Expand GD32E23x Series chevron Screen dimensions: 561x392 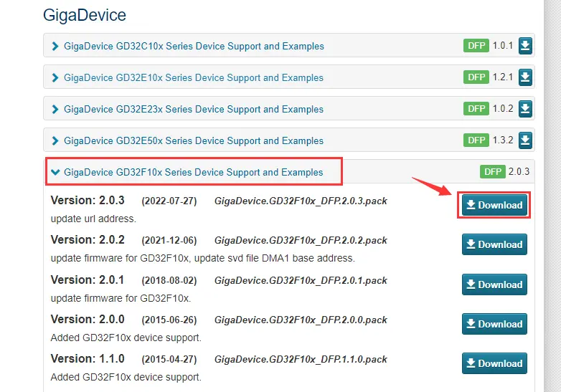tap(55, 109)
